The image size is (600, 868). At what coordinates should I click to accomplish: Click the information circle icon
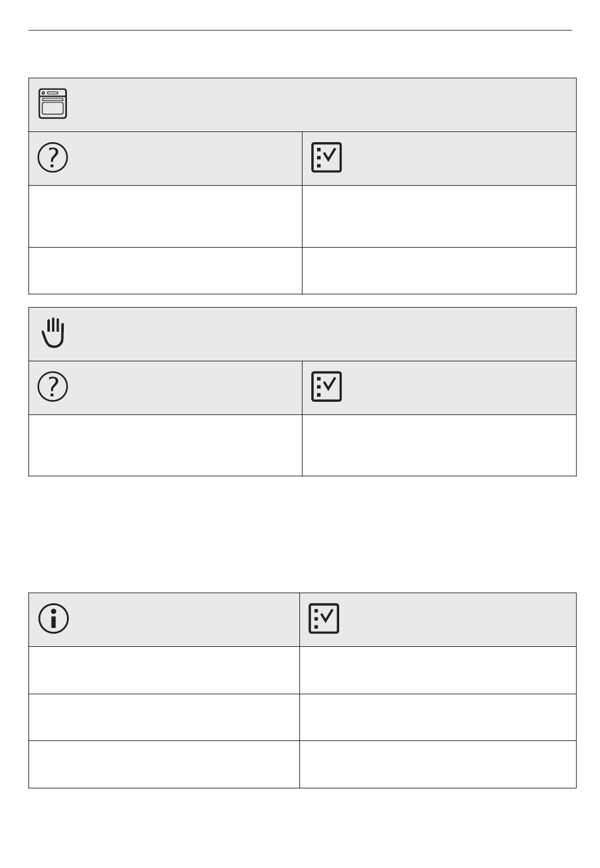[54, 618]
